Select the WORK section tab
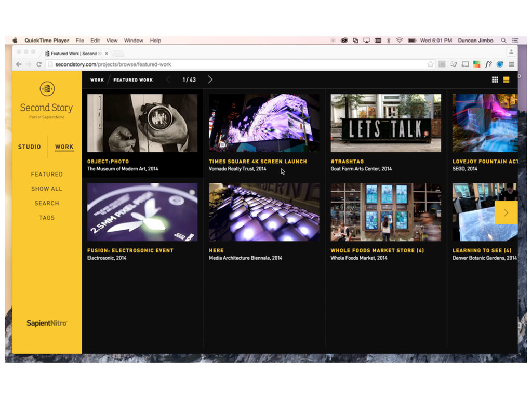 (64, 147)
